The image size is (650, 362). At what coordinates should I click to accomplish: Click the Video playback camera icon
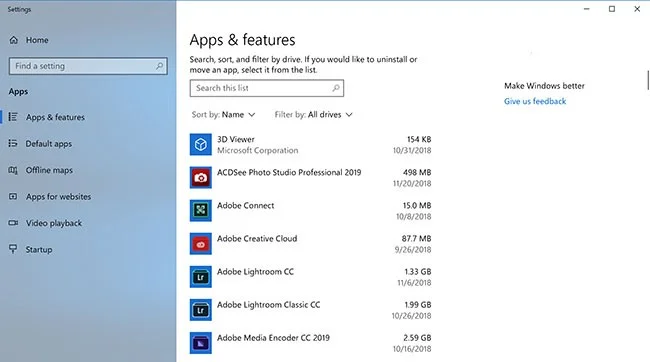13,223
